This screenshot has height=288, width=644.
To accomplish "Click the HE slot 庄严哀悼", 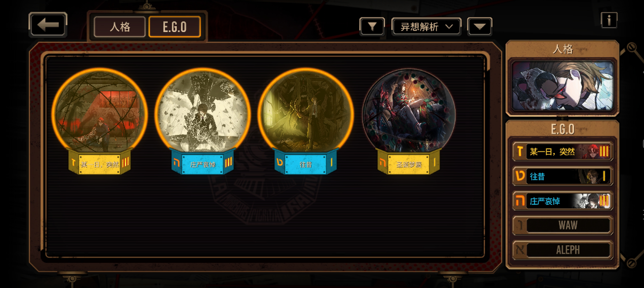I will [563, 201].
